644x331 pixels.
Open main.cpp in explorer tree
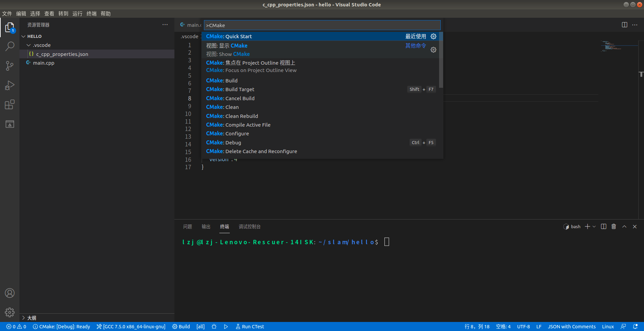(x=97, y=63)
